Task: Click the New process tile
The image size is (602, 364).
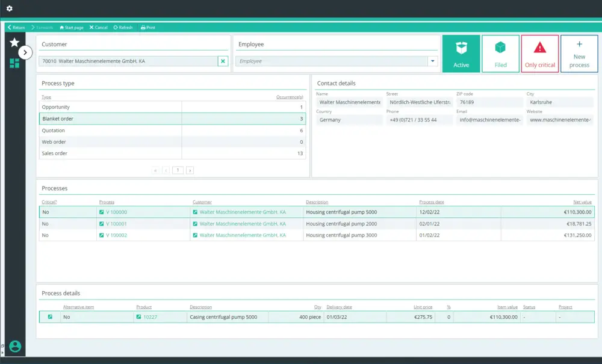Action: click(x=579, y=54)
